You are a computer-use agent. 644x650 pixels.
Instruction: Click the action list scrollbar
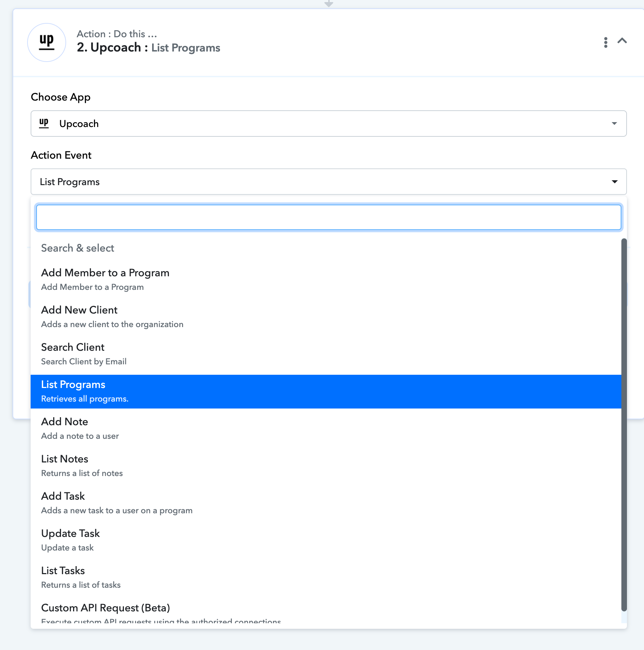(x=624, y=425)
